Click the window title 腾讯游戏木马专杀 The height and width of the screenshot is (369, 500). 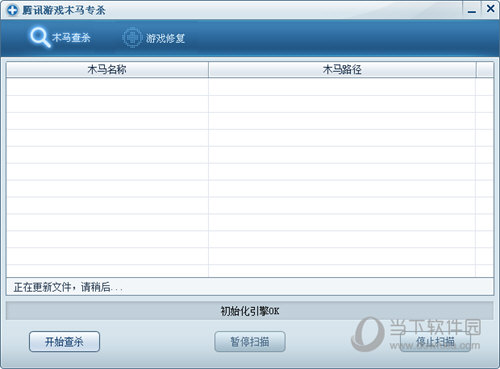(64, 10)
